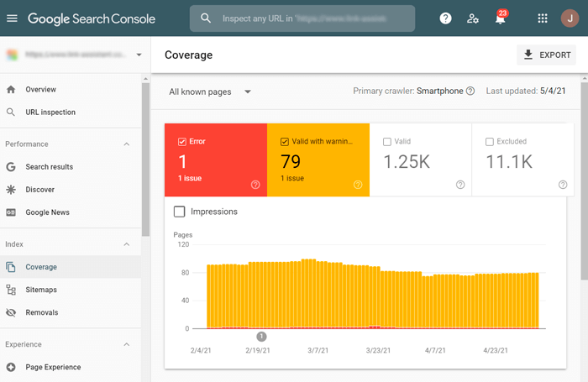
Task: Enable the Excluded checkbox
Action: (490, 142)
